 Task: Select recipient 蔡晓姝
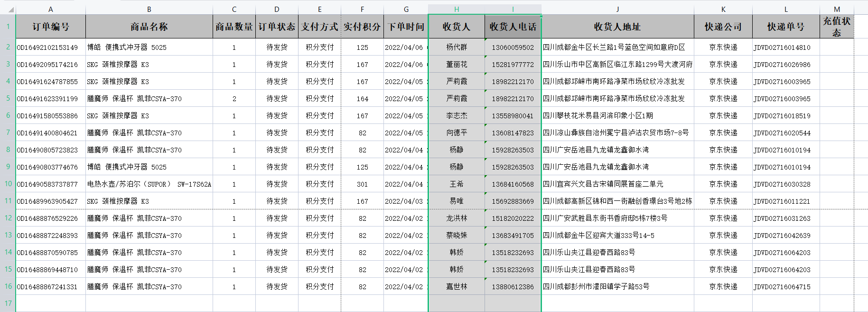[x=457, y=235]
